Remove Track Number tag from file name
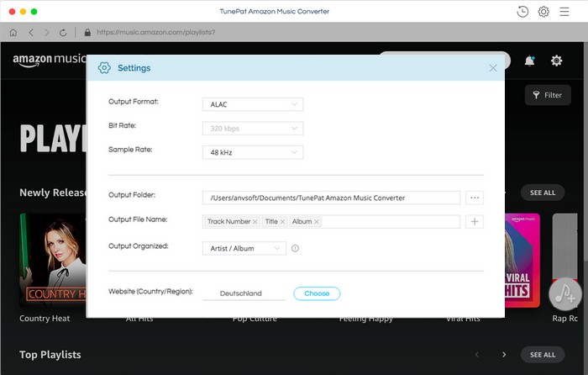The image size is (588, 375). tap(255, 222)
